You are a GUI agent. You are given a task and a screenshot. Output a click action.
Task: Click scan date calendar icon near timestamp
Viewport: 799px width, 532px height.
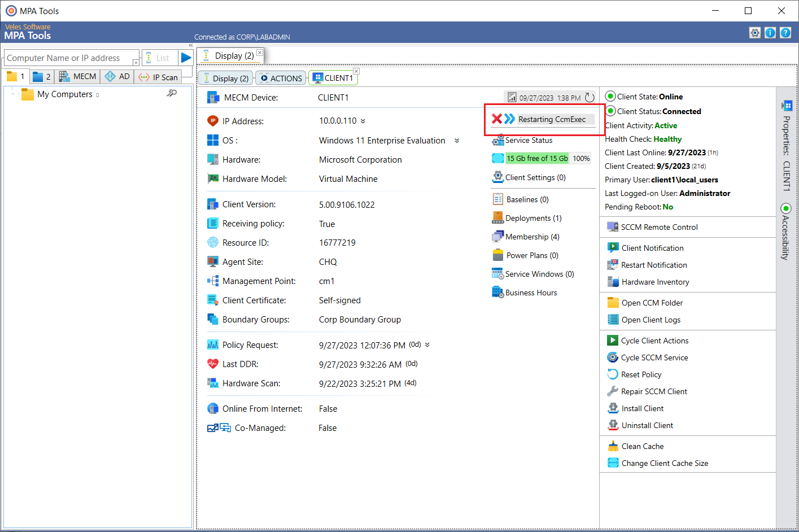pyautogui.click(x=512, y=97)
